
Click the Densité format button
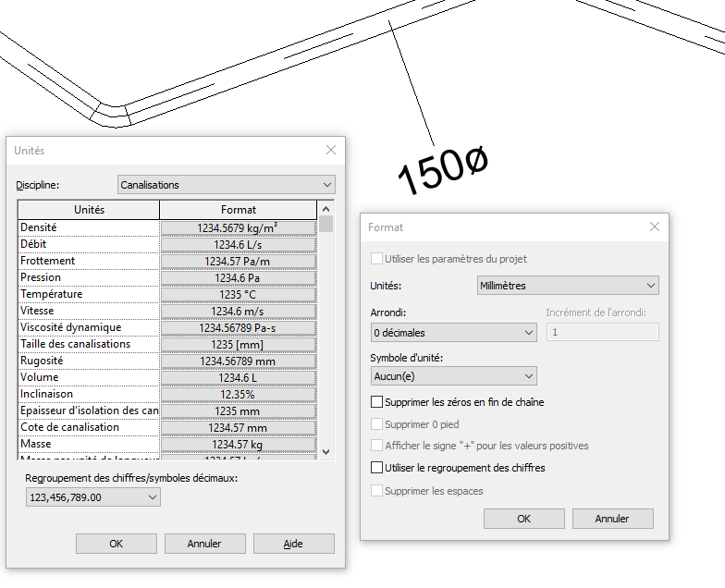coord(238,227)
